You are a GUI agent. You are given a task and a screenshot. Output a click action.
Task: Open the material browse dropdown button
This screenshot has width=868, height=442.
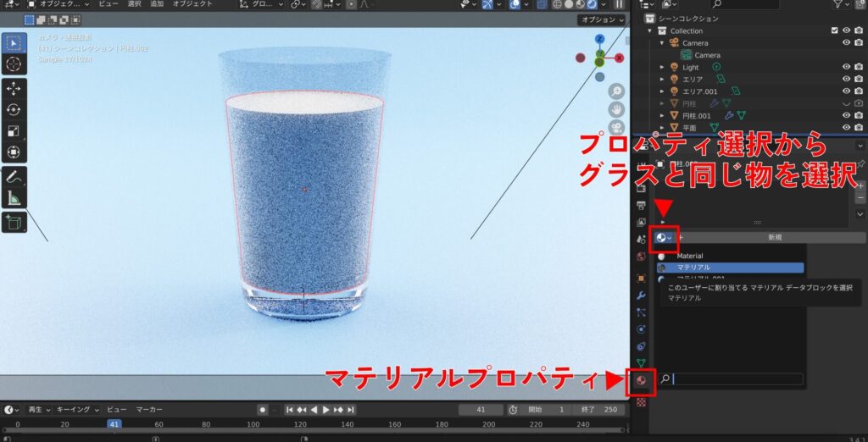point(664,238)
